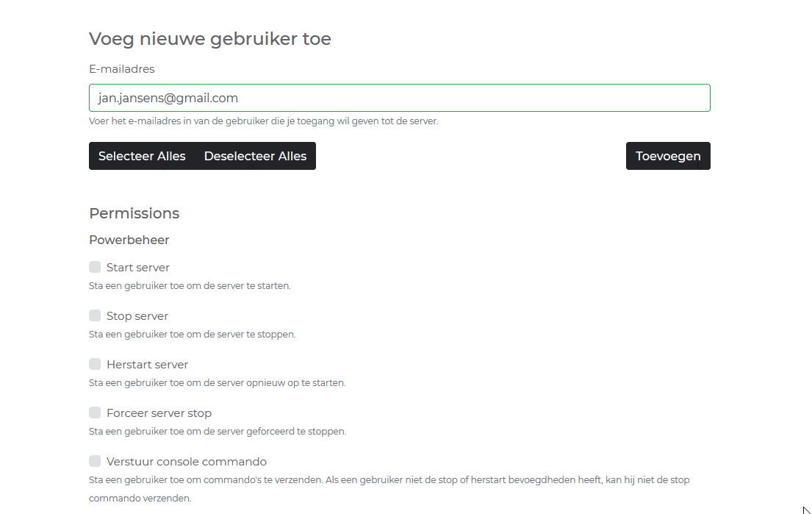
Task: Click the help text under the e-mail field
Action: (x=264, y=121)
